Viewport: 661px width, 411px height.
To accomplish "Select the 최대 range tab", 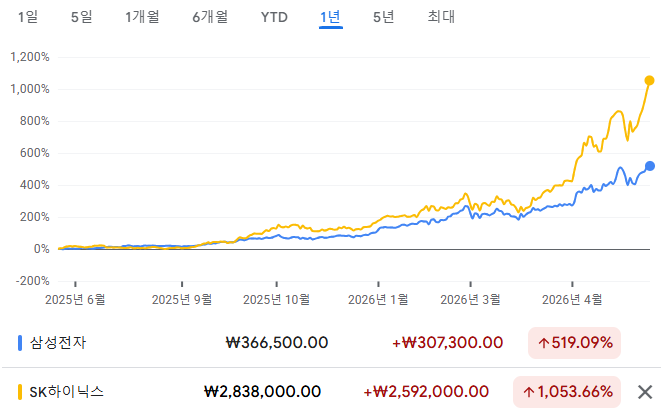I will coord(441,17).
